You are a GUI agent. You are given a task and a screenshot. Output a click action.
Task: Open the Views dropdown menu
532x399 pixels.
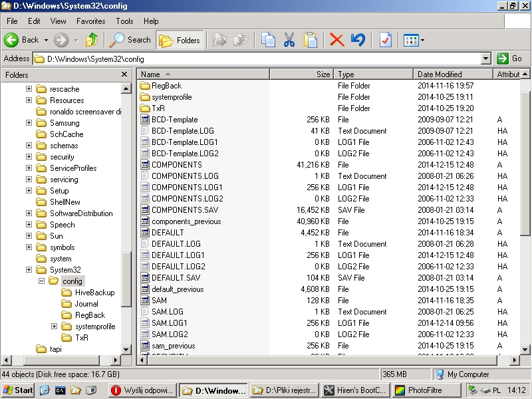click(414, 40)
